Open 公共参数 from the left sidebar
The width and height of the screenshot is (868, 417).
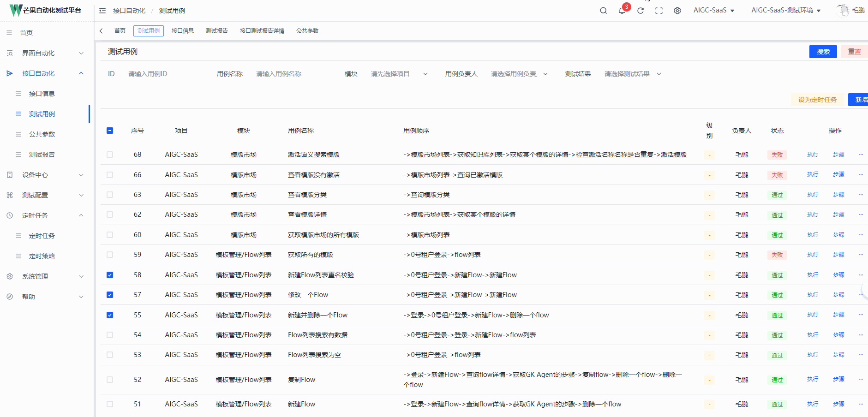pos(42,134)
